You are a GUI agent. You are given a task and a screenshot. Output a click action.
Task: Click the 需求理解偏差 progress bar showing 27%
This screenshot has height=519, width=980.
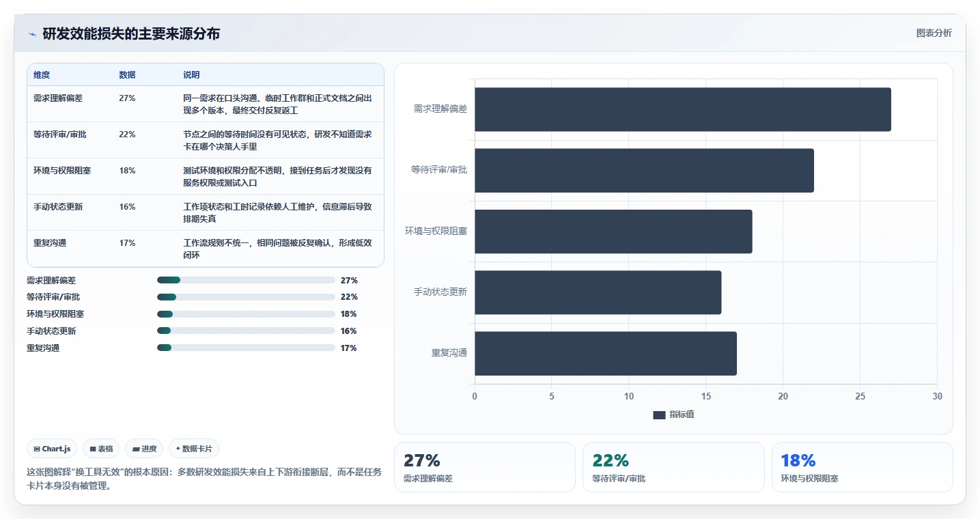click(x=246, y=280)
